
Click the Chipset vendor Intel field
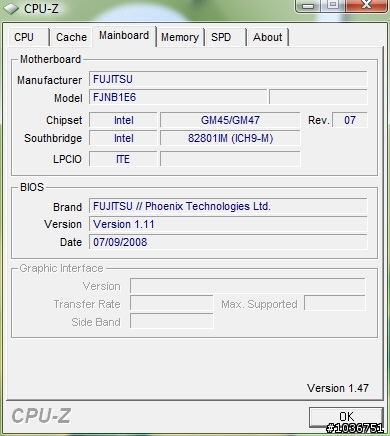[123, 120]
